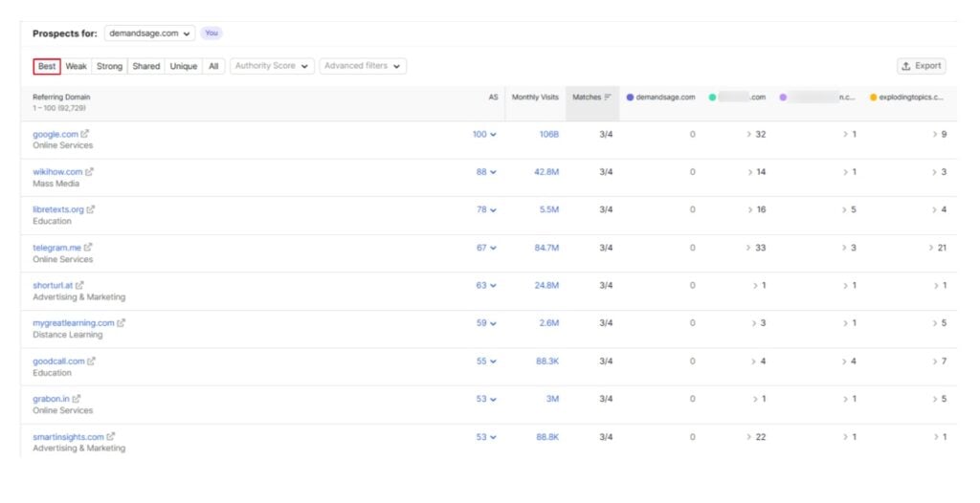Viewport: 980px width, 503px height.
Task: Expand 14 backlinks count for wikihow.com
Action: point(756,172)
